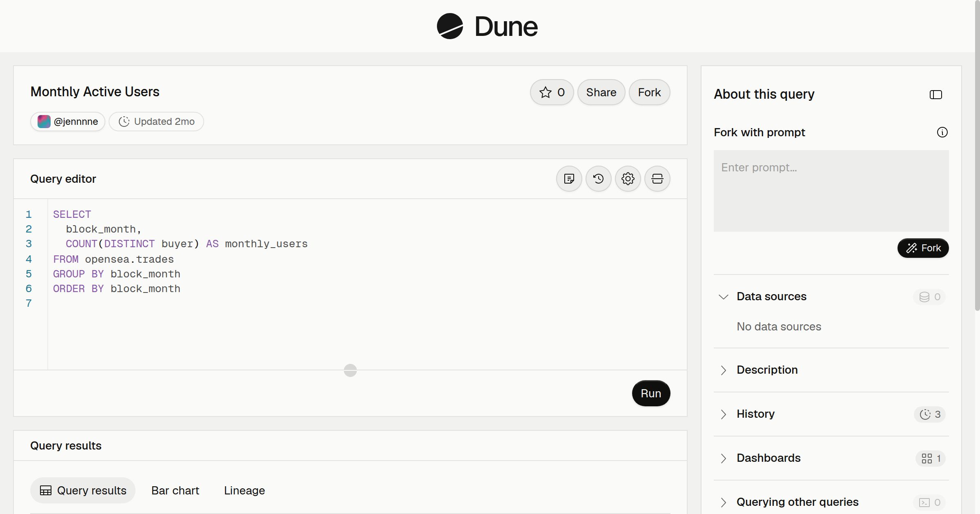
Task: Click the page vertical scrollbar
Action: (x=977, y=155)
